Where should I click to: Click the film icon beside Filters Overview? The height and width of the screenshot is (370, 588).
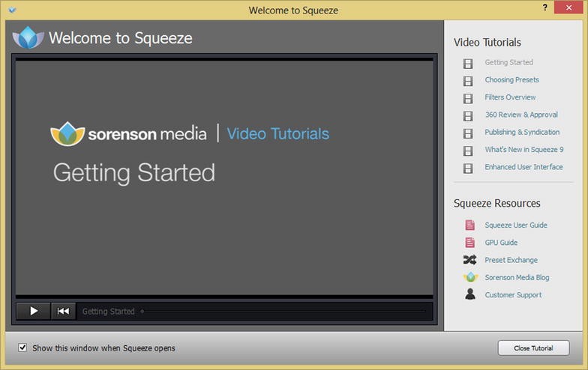[x=468, y=98]
